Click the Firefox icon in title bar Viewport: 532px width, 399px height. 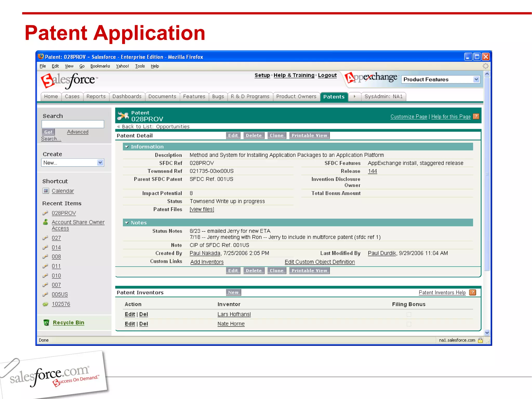41,56
